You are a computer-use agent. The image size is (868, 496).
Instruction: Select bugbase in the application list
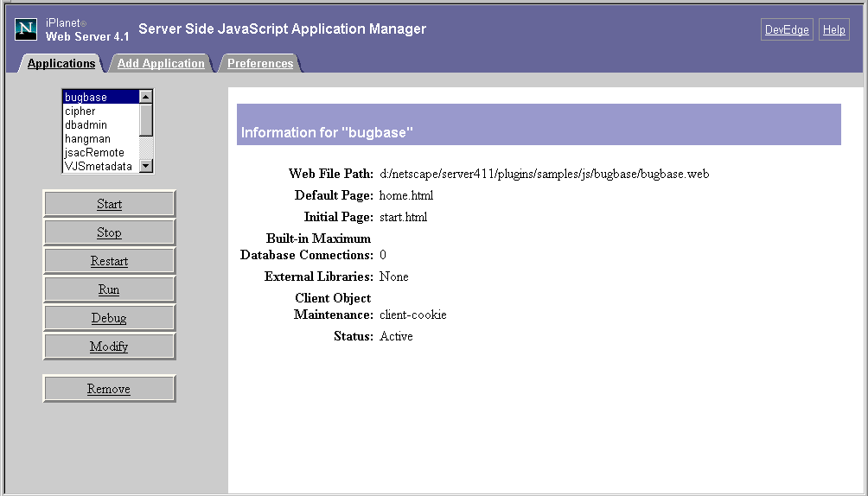100,97
